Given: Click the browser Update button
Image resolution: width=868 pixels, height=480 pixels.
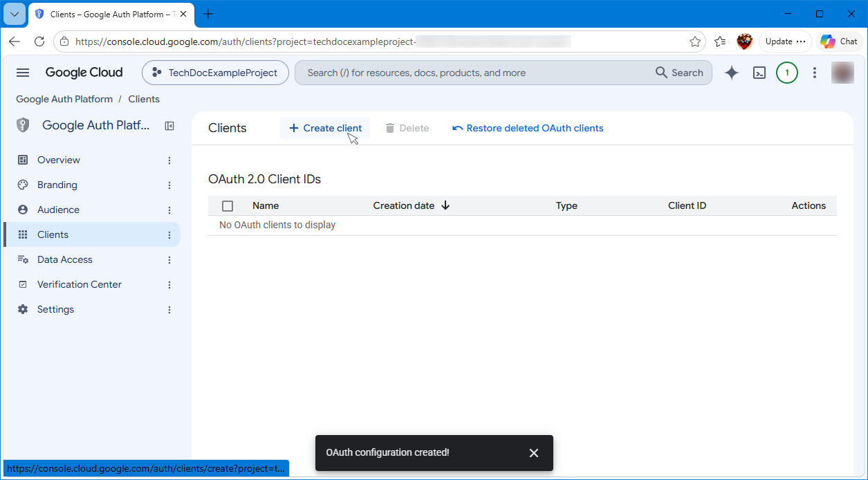Looking at the screenshot, I should pos(786,41).
